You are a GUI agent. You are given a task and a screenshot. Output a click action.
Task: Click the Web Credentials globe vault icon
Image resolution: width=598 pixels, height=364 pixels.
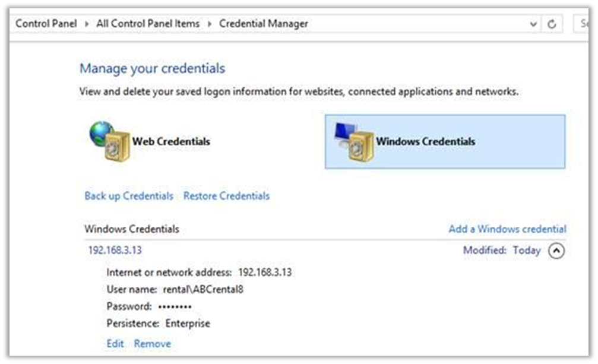click(109, 141)
